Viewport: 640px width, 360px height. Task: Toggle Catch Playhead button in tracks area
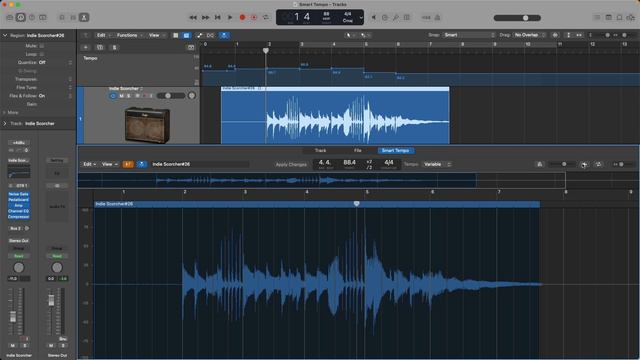[224, 36]
